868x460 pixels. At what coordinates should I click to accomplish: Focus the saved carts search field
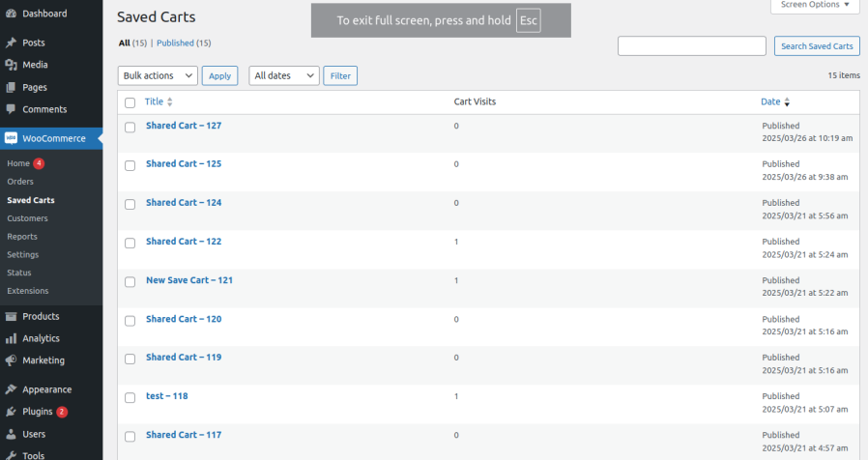pyautogui.click(x=691, y=46)
